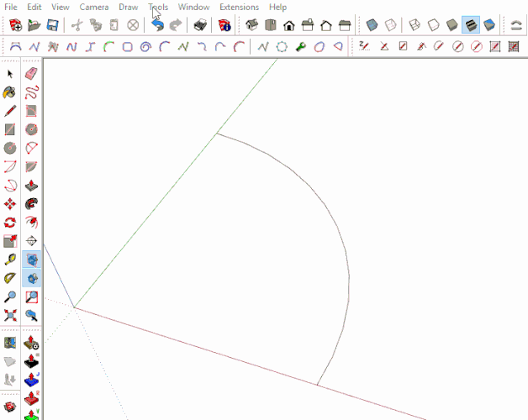Open the Window menu
The image size is (528, 420).
(194, 7)
